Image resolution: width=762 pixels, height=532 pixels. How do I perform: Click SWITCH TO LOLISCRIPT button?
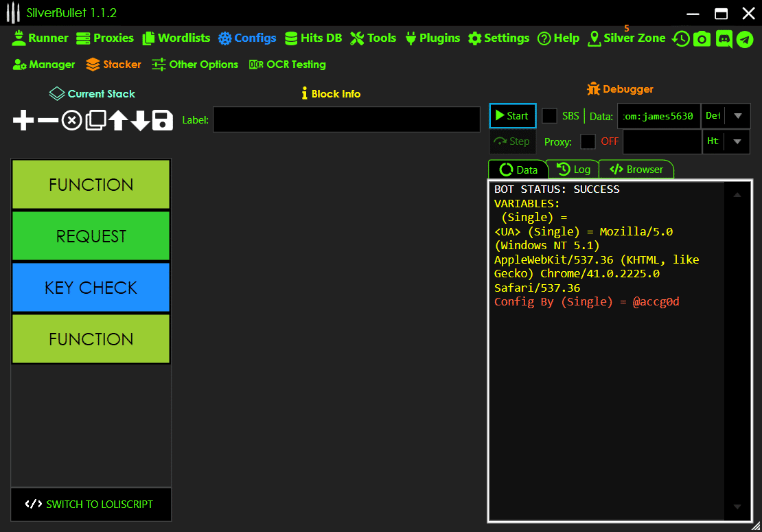pos(91,505)
